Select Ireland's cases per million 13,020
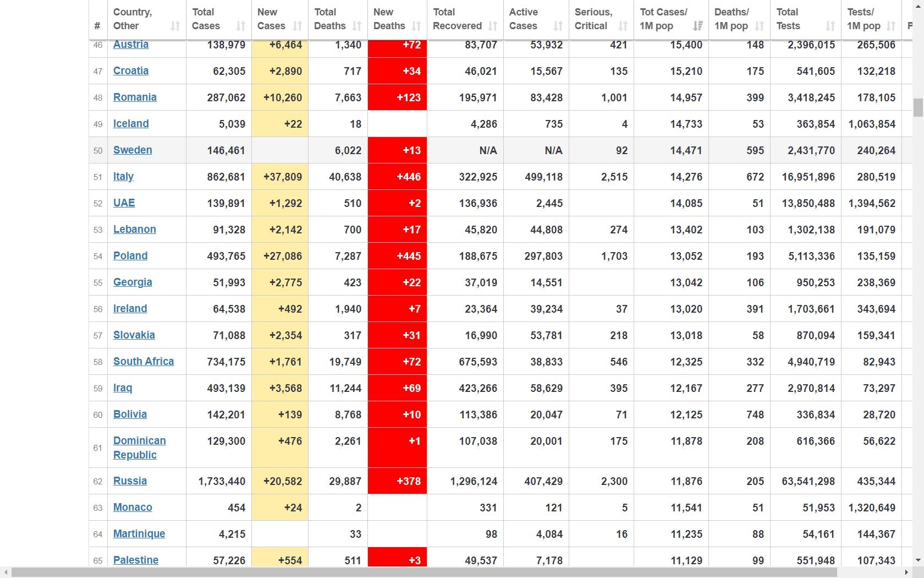 (671, 309)
